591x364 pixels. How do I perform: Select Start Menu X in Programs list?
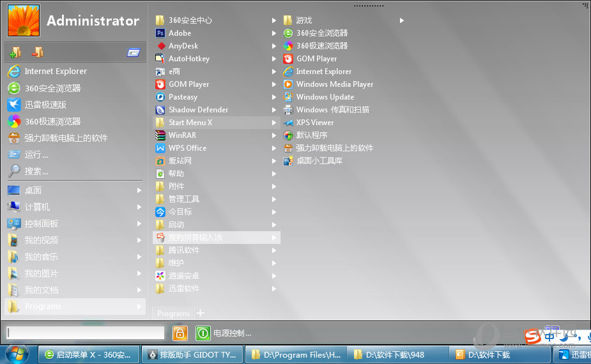217,123
